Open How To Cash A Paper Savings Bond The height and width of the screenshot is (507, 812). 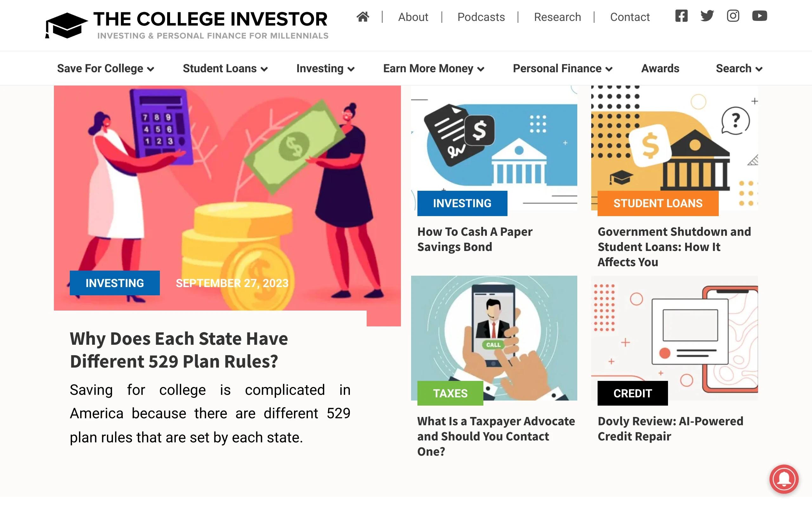click(x=475, y=239)
